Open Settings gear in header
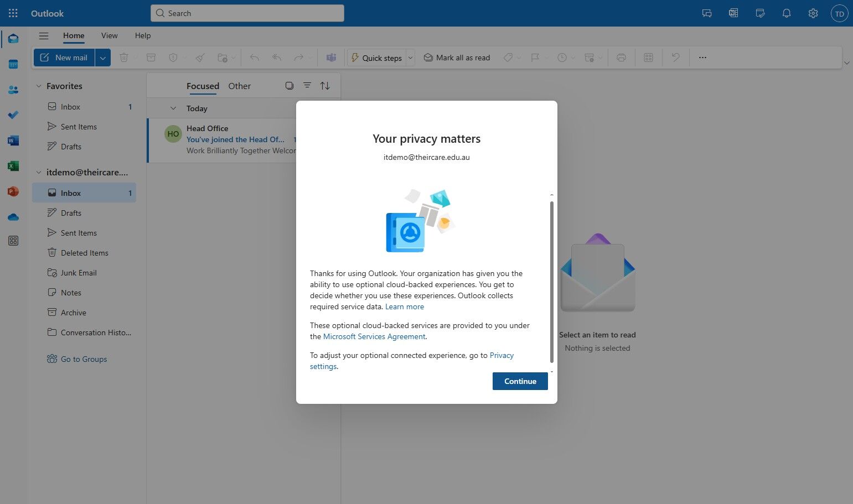 pos(813,13)
